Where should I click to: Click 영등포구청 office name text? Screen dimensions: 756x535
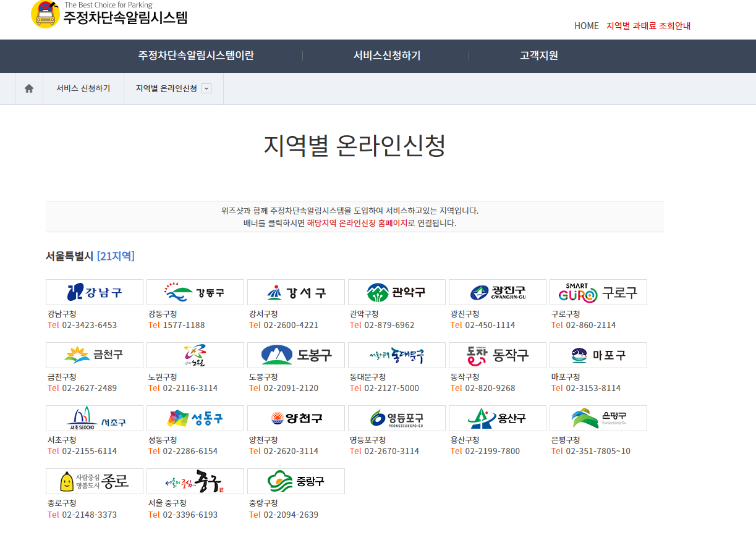click(x=368, y=440)
